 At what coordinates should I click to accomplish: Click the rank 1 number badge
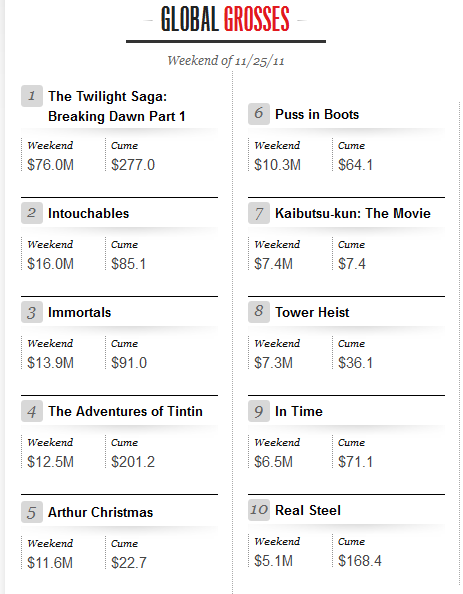pos(32,96)
